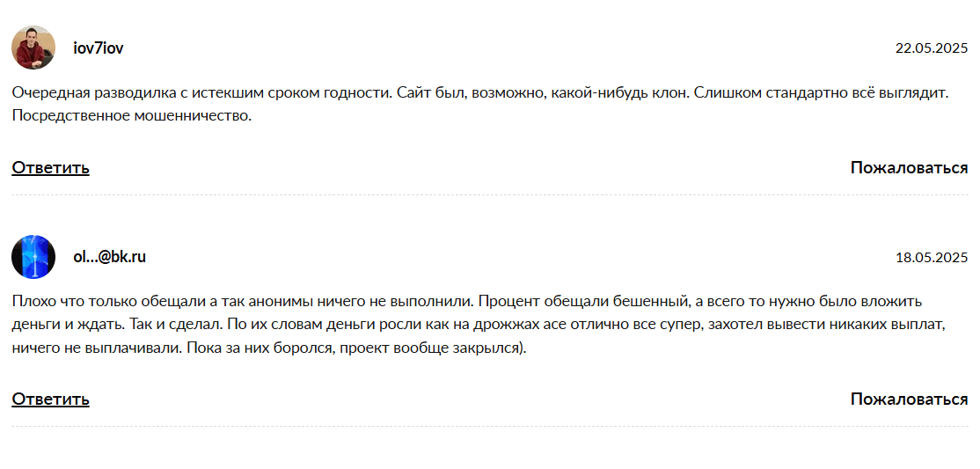Open the blue avatar of ol...@bk.ru

pyautogui.click(x=33, y=257)
